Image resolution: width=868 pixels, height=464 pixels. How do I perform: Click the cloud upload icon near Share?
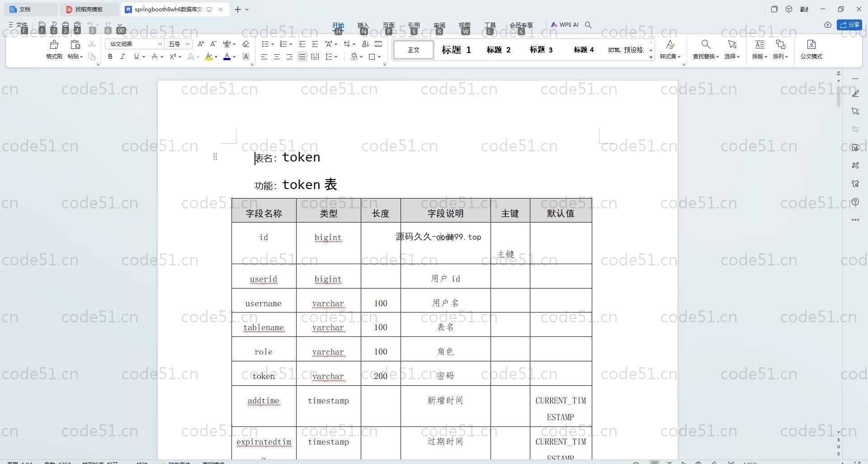click(827, 25)
